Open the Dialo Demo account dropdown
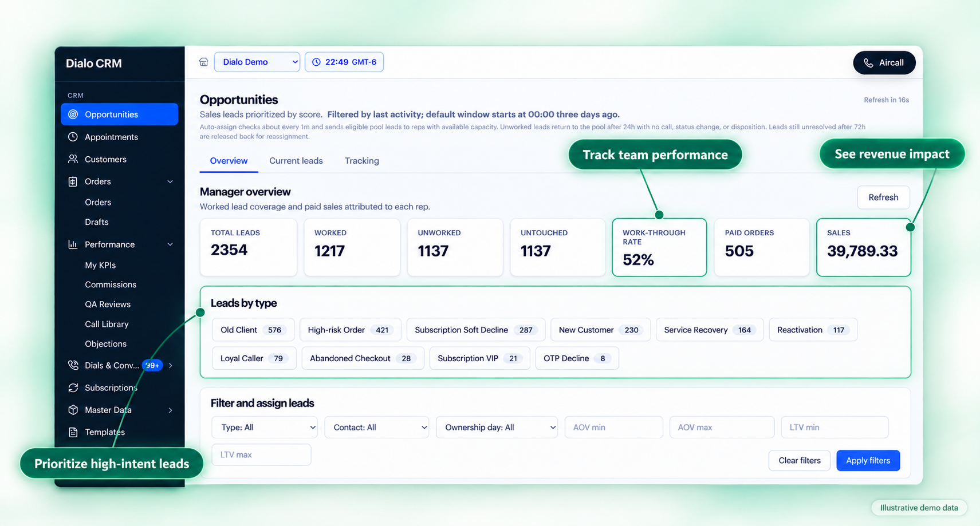Screen dimensions: 980x526 coord(257,62)
